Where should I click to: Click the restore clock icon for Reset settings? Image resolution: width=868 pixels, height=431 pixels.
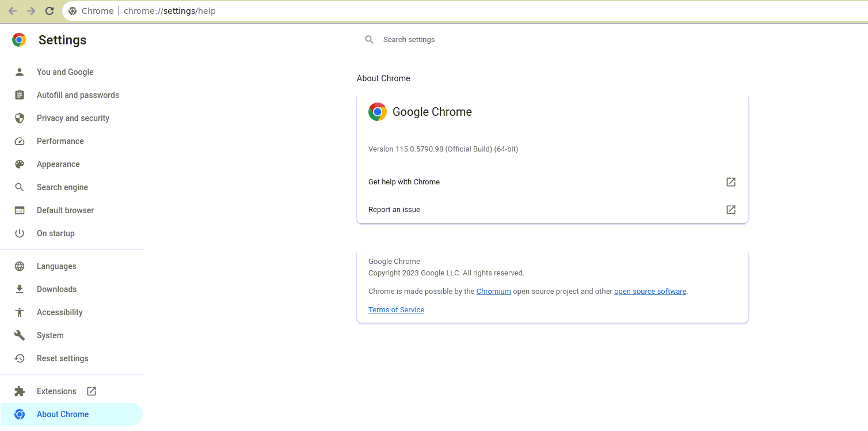pyautogui.click(x=20, y=358)
